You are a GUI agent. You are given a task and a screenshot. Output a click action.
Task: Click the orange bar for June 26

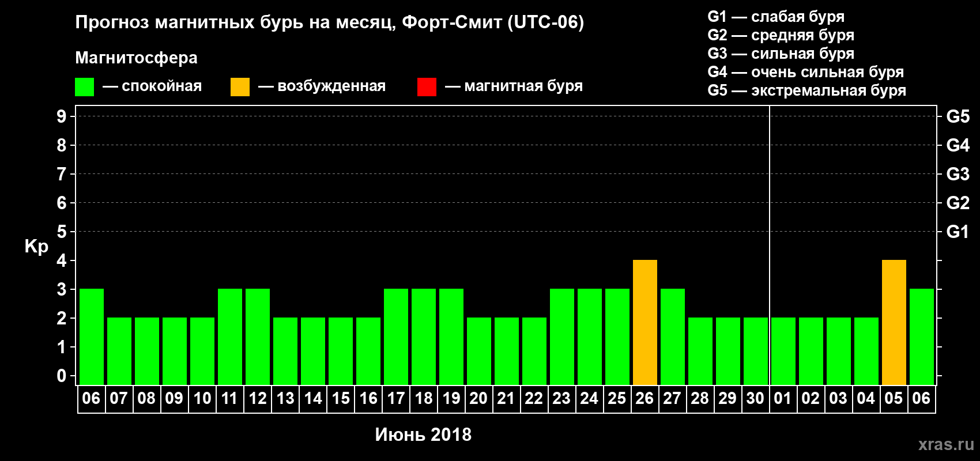coord(645,322)
